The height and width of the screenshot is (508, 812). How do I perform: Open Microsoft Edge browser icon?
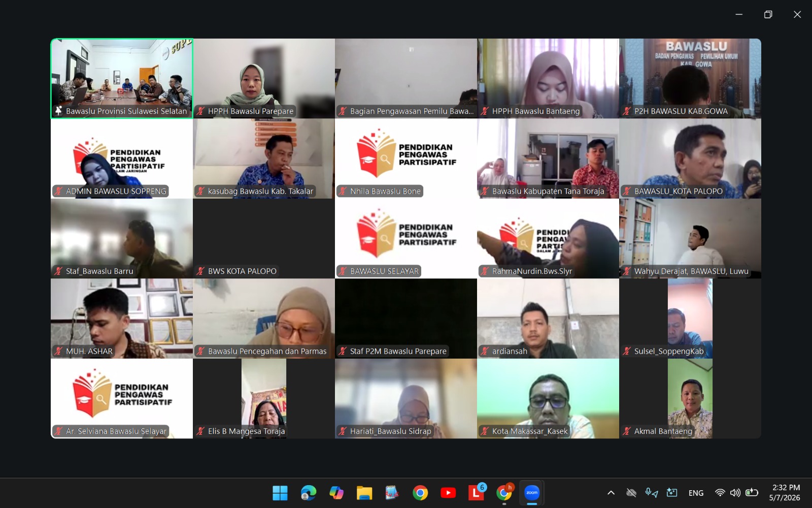pyautogui.click(x=308, y=492)
